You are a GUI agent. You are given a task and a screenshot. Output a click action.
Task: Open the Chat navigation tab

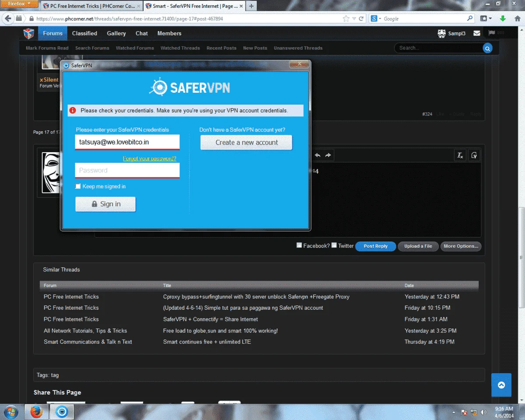[142, 34]
